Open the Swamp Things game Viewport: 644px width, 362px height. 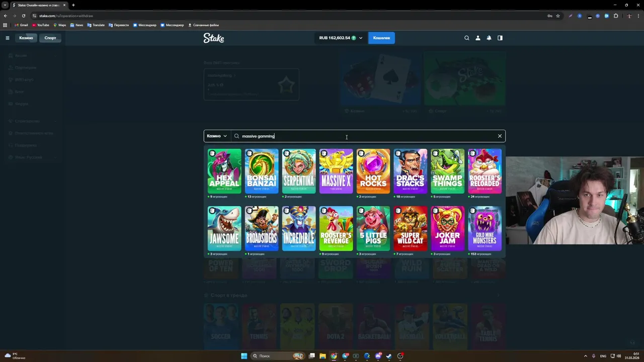click(x=448, y=171)
